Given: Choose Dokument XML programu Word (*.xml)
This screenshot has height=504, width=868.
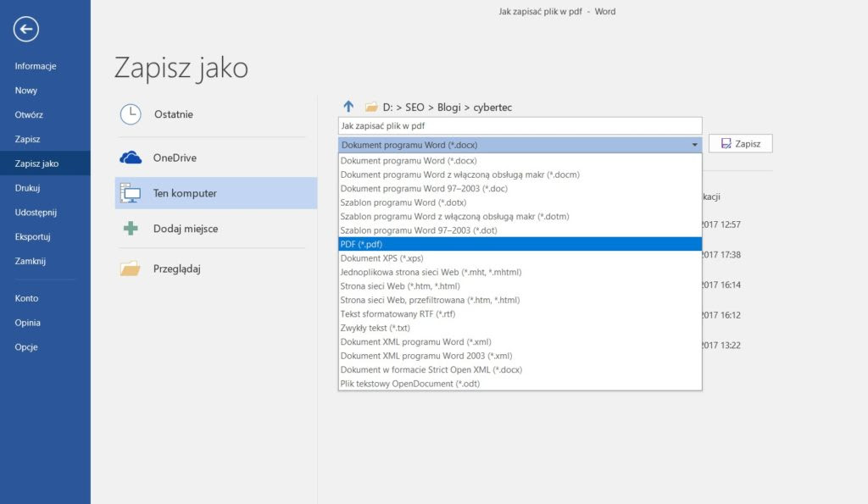Looking at the screenshot, I should pyautogui.click(x=520, y=342).
